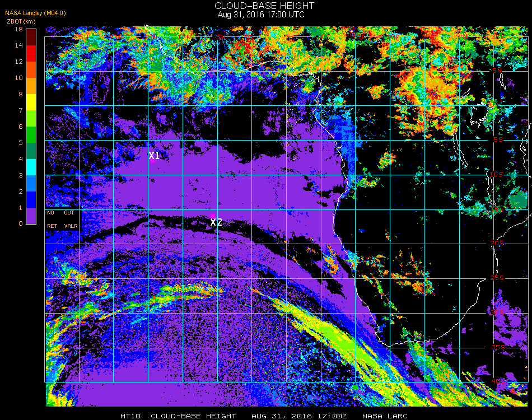Click the '7' tick label on colorbar
Image resolution: width=532 pixels, height=420 pixels.
pos(20,110)
